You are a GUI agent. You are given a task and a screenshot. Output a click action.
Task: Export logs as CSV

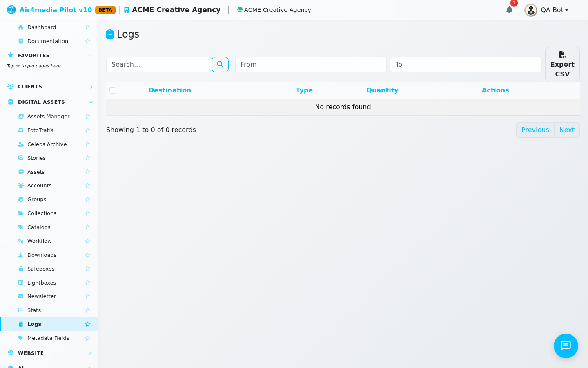(562, 65)
